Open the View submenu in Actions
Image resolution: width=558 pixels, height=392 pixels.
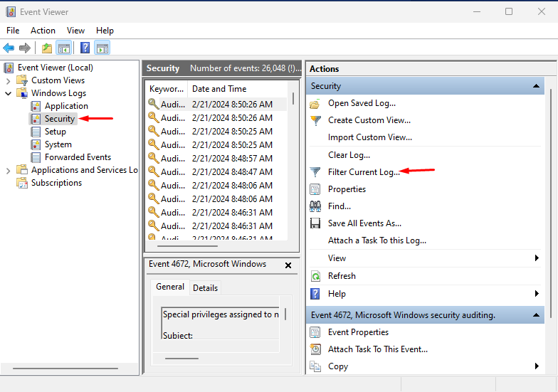pyautogui.click(x=537, y=258)
